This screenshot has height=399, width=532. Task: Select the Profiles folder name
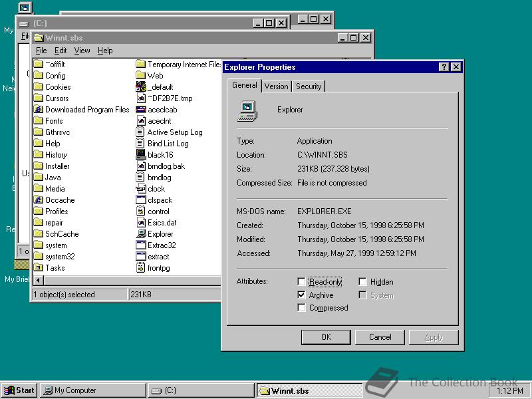click(x=57, y=211)
